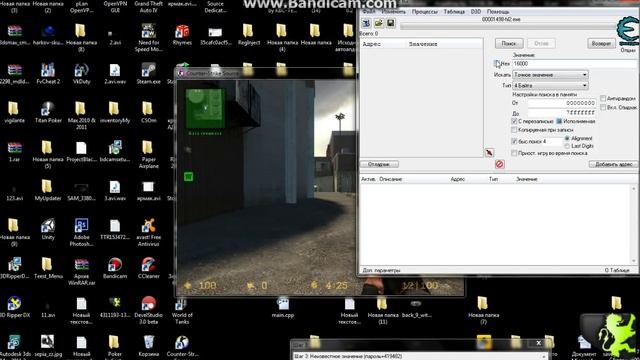This screenshot has width=640, height=360.
Task: Click the 'Поиск' first scan button
Action: pos(509,43)
